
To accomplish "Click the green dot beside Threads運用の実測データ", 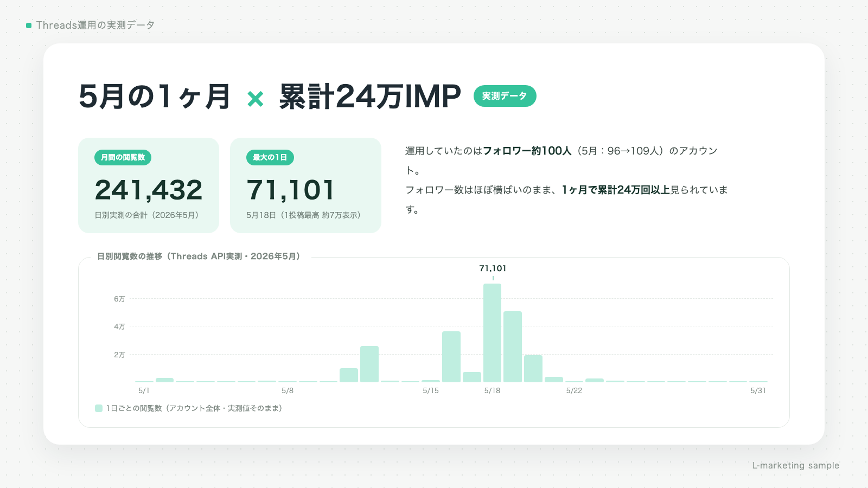I will (x=29, y=25).
